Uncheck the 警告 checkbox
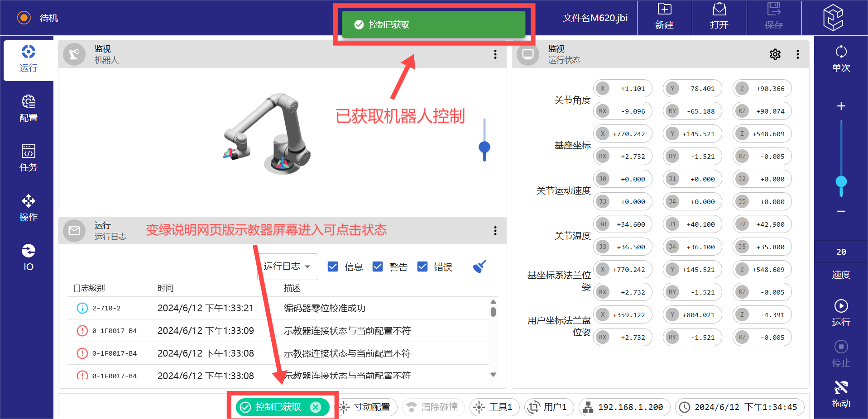The height and width of the screenshot is (419, 868). tap(378, 267)
